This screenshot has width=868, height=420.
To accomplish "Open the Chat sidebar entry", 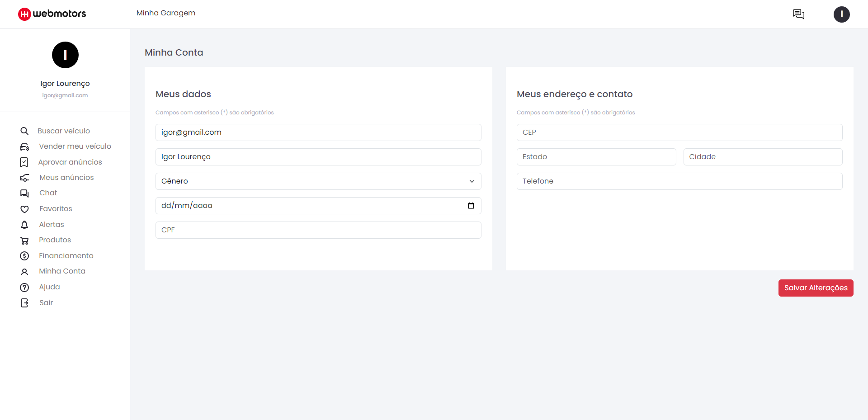I will point(48,193).
